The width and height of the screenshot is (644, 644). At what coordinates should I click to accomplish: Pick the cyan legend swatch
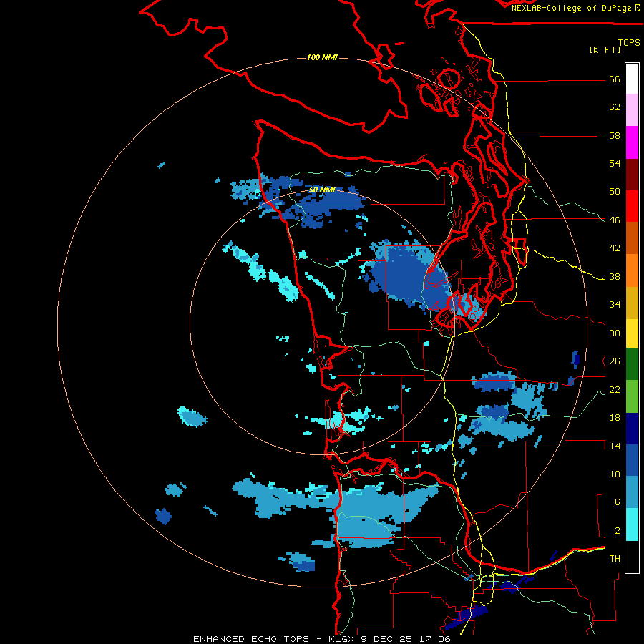(x=632, y=525)
